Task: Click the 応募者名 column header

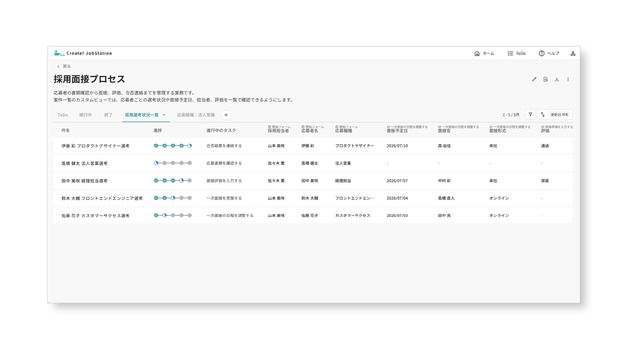Action: point(309,131)
